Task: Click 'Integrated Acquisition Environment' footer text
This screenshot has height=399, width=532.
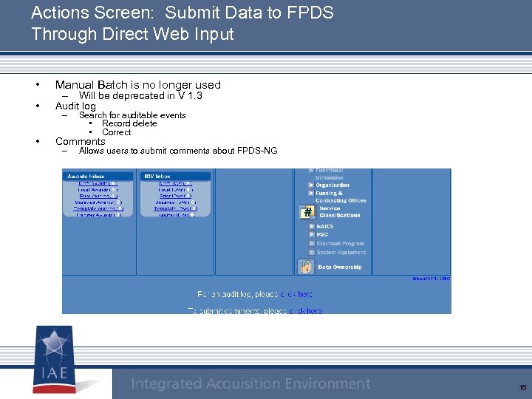Action: pyautogui.click(x=250, y=383)
